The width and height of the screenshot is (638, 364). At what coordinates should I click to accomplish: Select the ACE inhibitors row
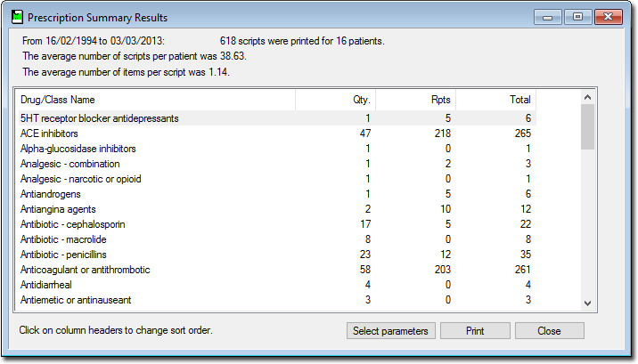pos(277,133)
